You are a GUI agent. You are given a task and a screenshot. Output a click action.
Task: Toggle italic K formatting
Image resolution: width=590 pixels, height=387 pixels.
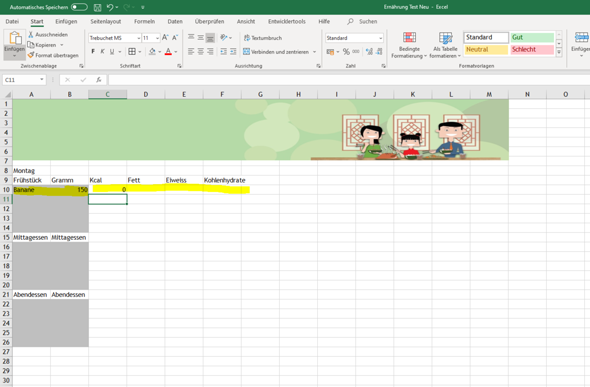pyautogui.click(x=102, y=52)
